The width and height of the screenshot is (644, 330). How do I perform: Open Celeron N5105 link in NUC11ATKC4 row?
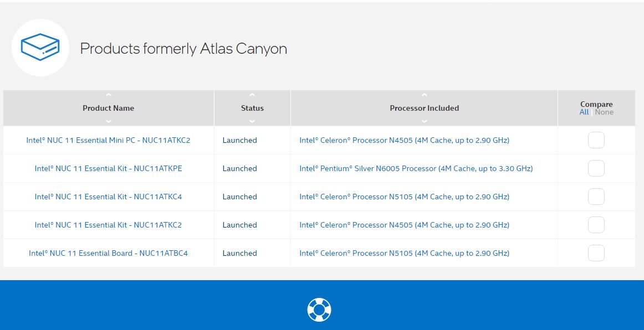[x=404, y=197]
